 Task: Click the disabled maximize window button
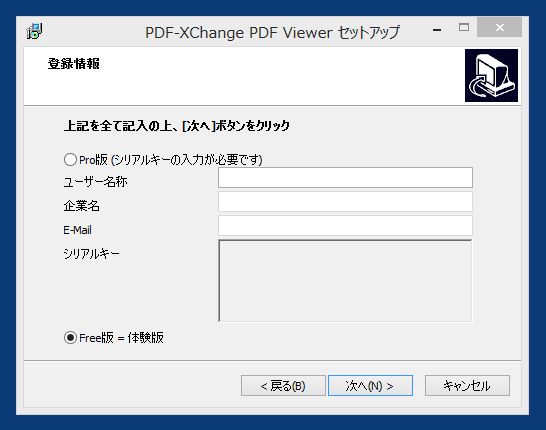click(464, 27)
